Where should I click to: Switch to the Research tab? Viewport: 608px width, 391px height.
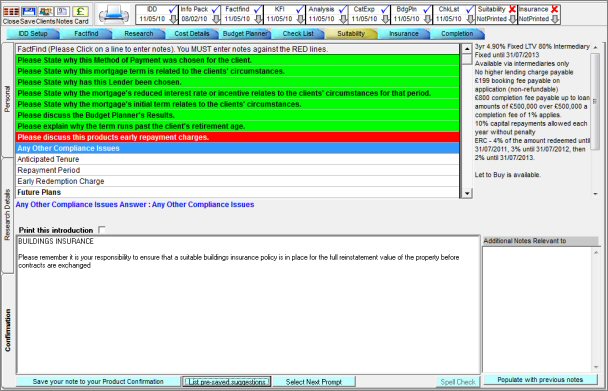139,34
